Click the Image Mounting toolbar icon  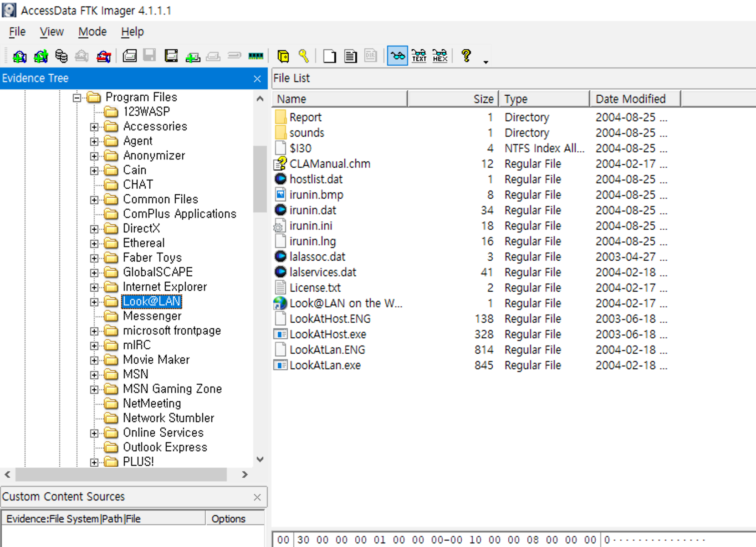coord(61,56)
